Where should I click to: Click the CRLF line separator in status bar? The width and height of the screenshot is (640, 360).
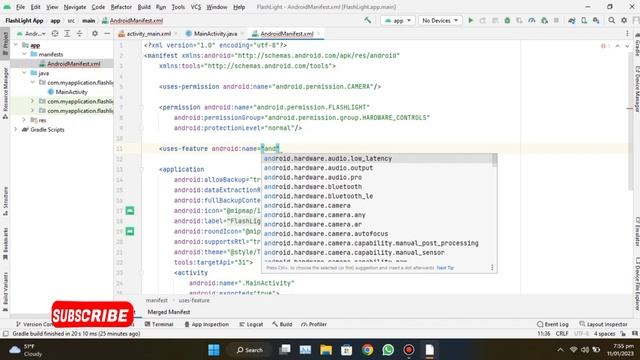tap(562, 333)
